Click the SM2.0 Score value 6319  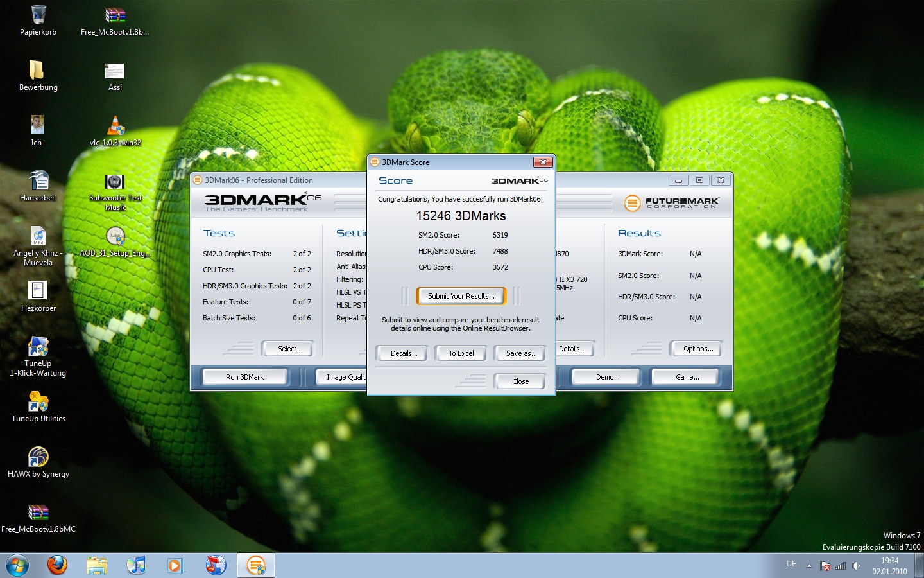(x=501, y=235)
